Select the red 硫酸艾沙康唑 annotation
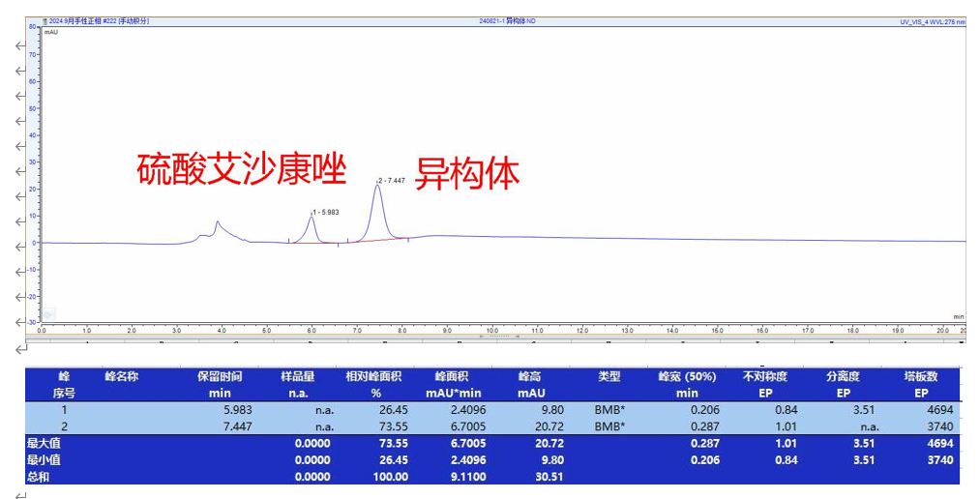Screen dimensions: 980x499 (x=241, y=169)
